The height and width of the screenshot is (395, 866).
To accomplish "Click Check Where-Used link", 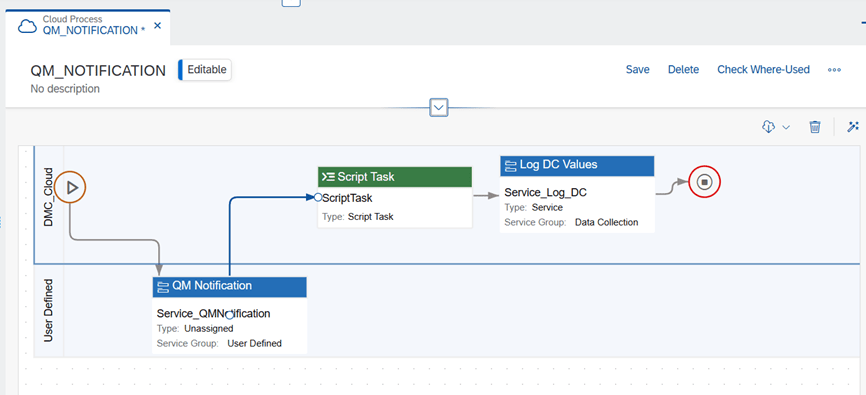I will (763, 70).
